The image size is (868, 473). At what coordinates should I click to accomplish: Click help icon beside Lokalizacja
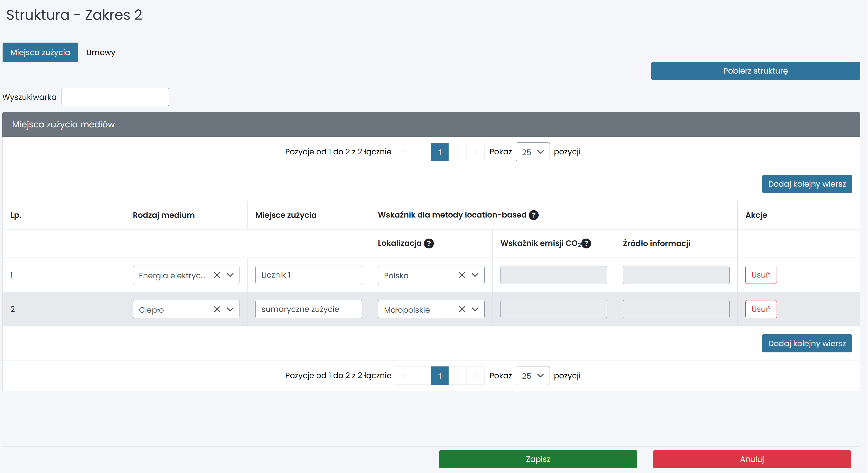click(429, 244)
